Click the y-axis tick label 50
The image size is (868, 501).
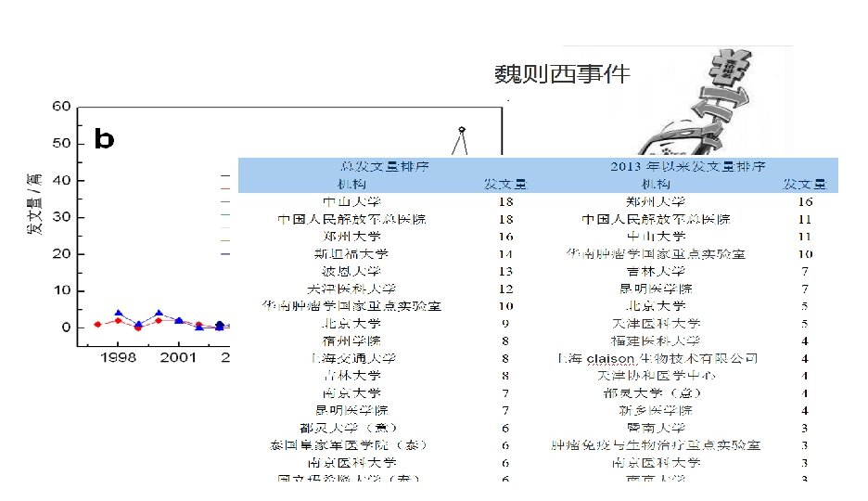click(x=61, y=144)
